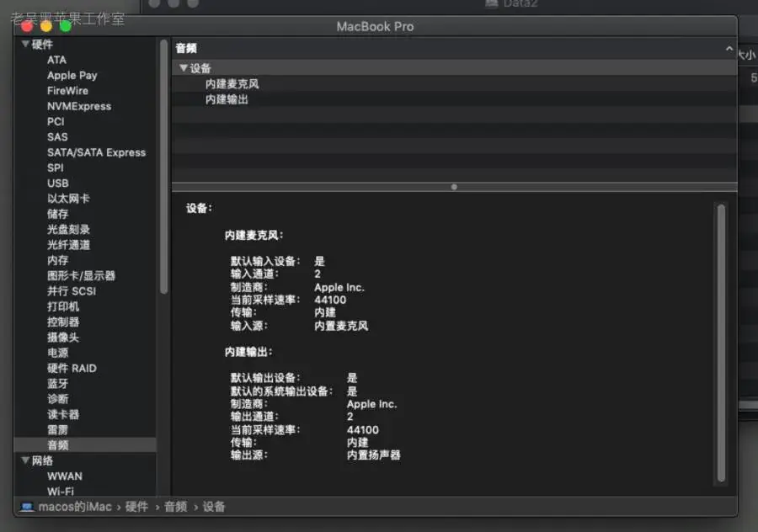Select 控制器 in the sidebar
This screenshot has height=532, width=758.
[x=63, y=322]
